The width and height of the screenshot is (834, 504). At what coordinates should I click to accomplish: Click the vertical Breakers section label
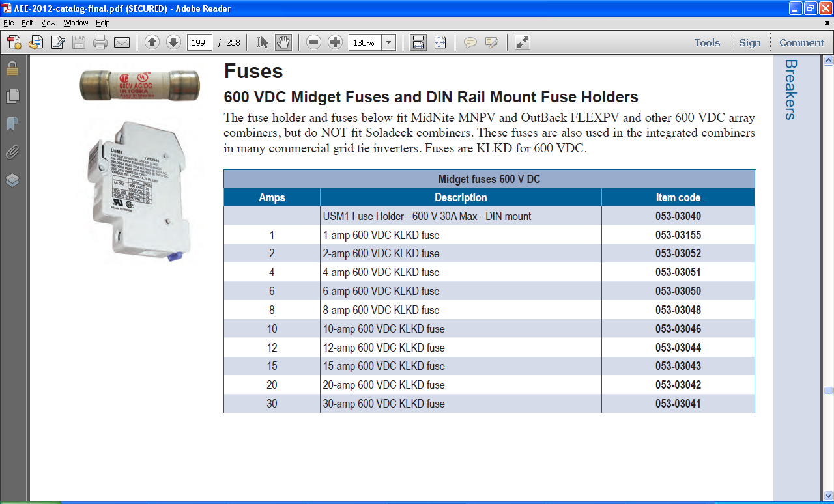point(790,90)
